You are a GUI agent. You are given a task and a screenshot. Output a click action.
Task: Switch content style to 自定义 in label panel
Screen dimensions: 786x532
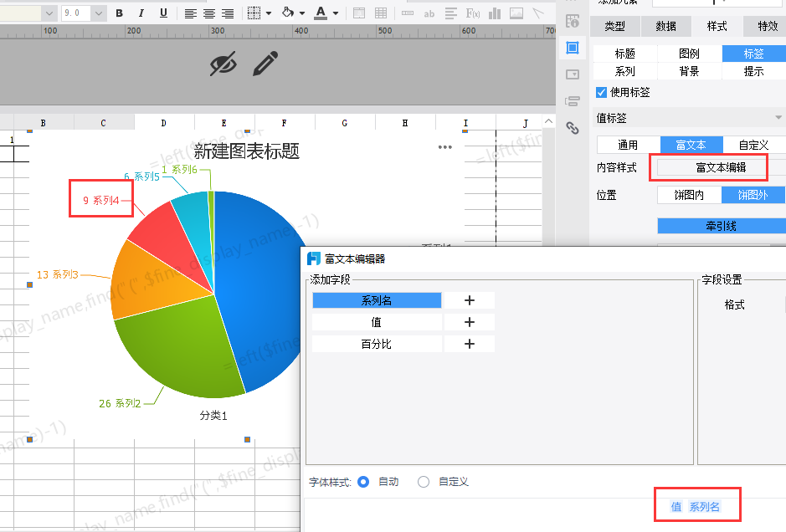(754, 146)
